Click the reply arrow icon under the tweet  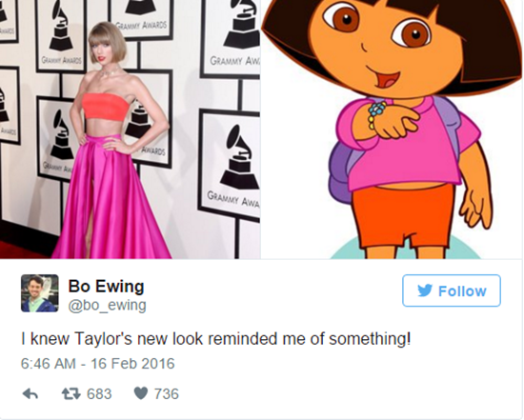pos(30,394)
